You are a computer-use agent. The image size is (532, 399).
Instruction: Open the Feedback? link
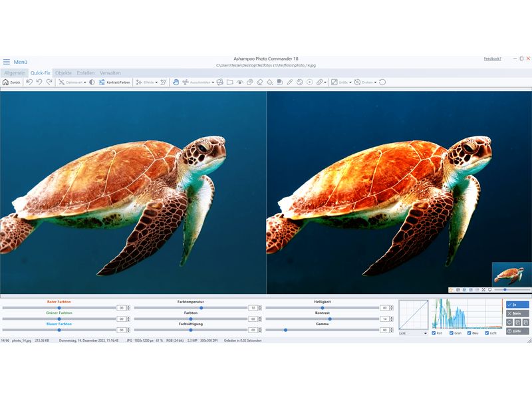(x=492, y=59)
